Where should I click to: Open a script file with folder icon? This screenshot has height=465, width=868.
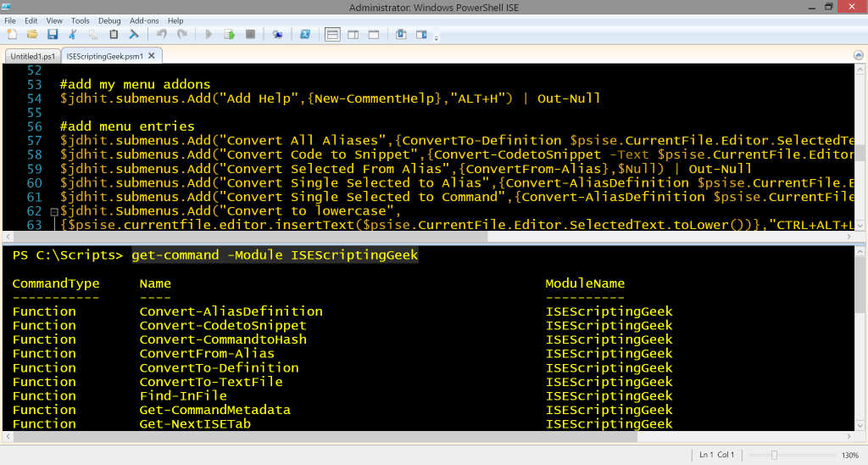[32, 34]
